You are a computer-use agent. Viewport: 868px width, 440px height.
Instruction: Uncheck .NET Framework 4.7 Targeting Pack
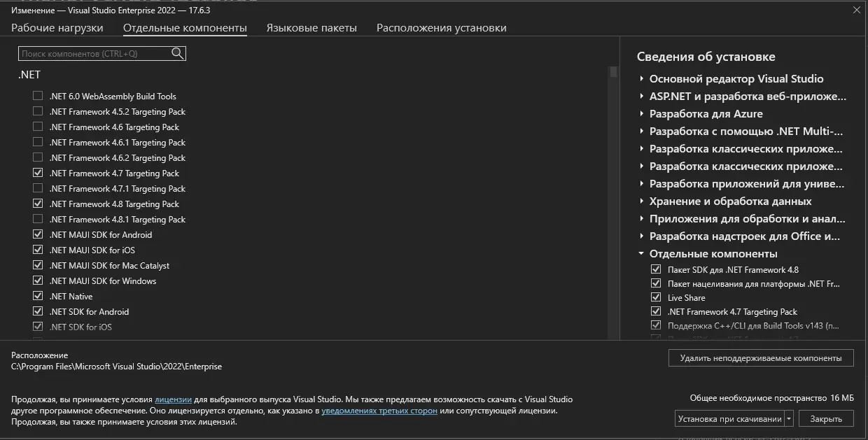click(38, 173)
